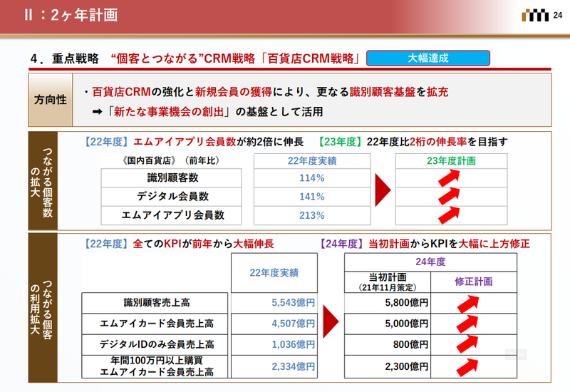Screen dimensions: 570x392
Task: Click the つながる個客の利用拡大 sidebar label
Action: [x=43, y=308]
